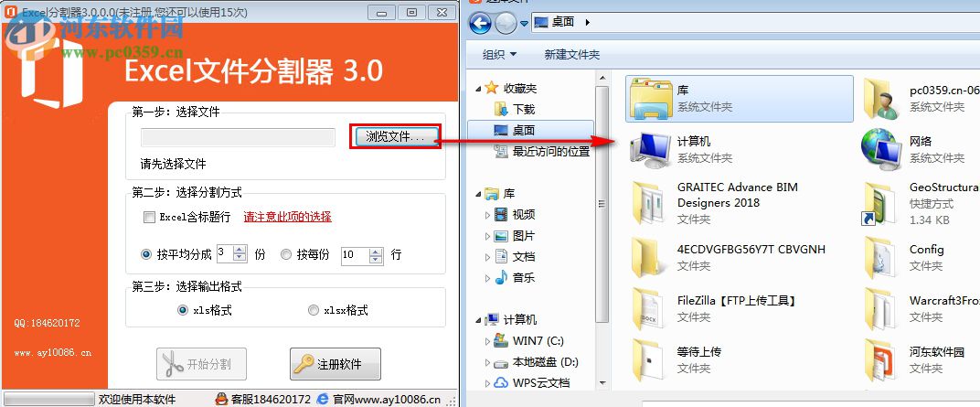
Task: Click the navigation pane scroll-down arrow
Action: tap(602, 382)
